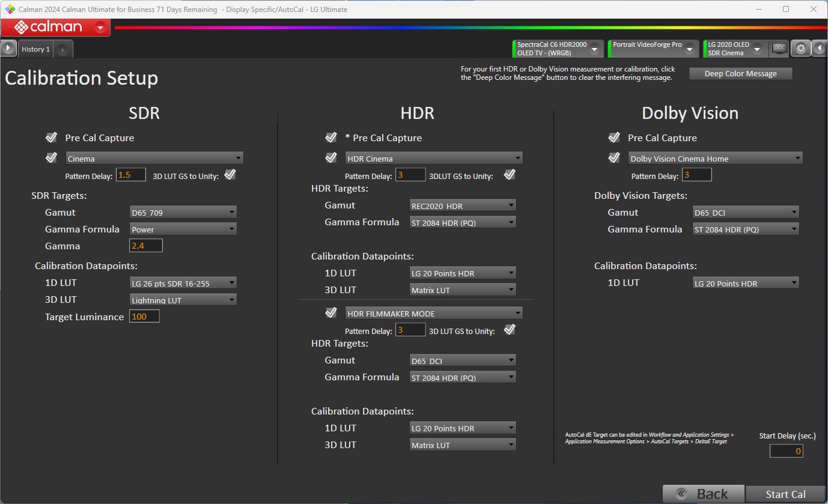Open HDR Filmmaker 1D LUT dropdown
Image resolution: width=828 pixels, height=504 pixels.
pos(463,428)
